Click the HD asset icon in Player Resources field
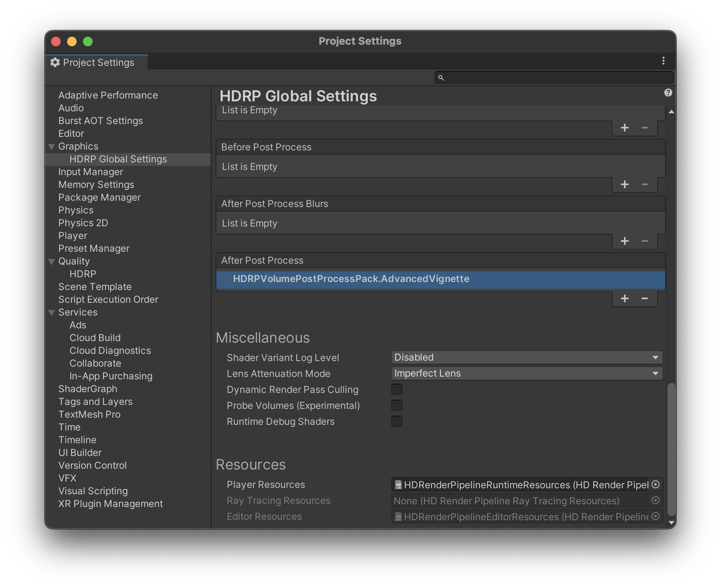The width and height of the screenshot is (721, 588). (398, 485)
